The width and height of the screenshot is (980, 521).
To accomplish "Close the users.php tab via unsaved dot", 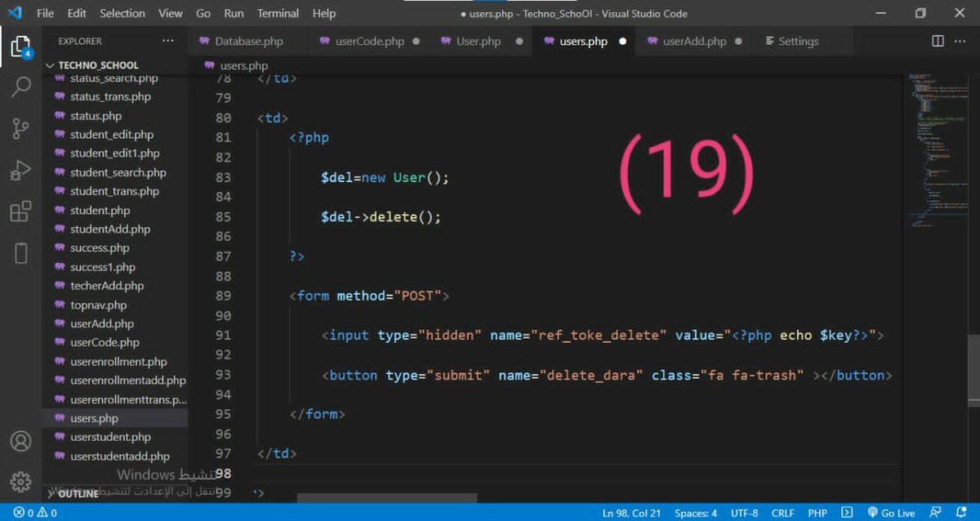I will tap(622, 41).
